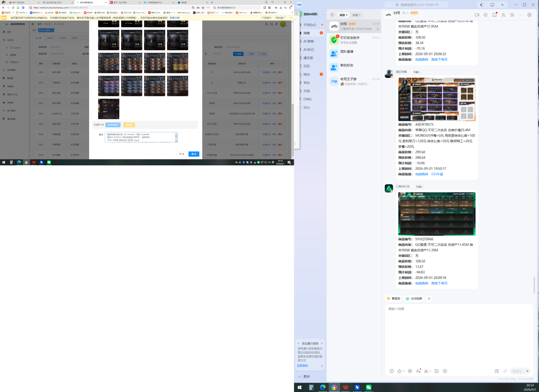Switch to the 未读 conversation tab

(356, 15)
